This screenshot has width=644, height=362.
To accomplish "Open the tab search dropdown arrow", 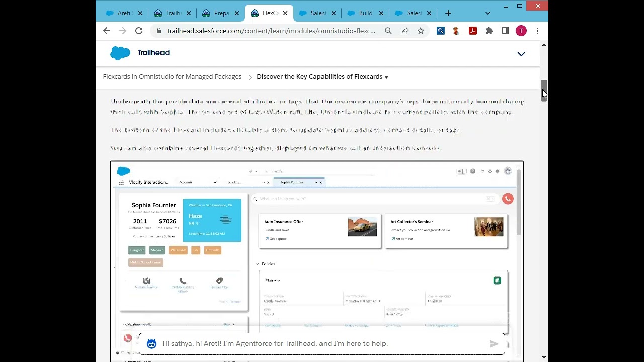I will pos(487,13).
